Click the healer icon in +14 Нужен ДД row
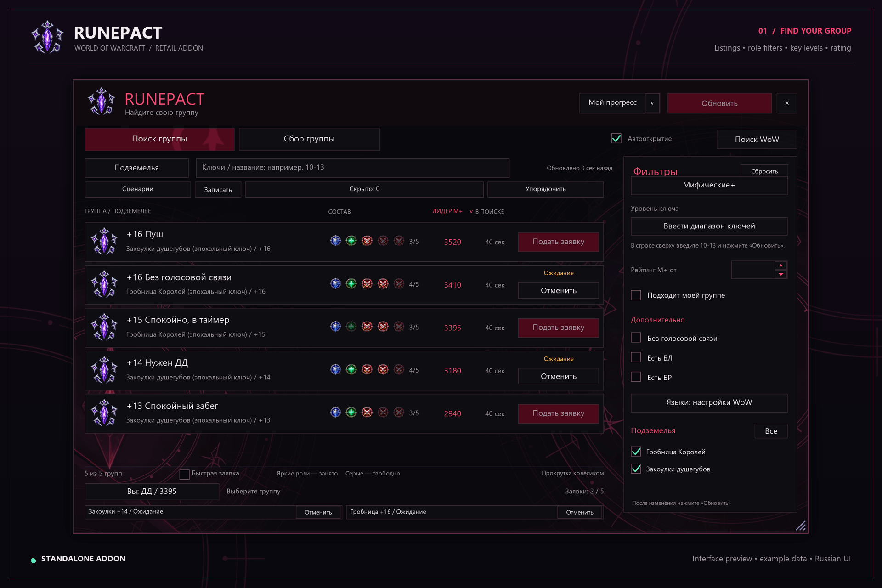 pyautogui.click(x=351, y=369)
